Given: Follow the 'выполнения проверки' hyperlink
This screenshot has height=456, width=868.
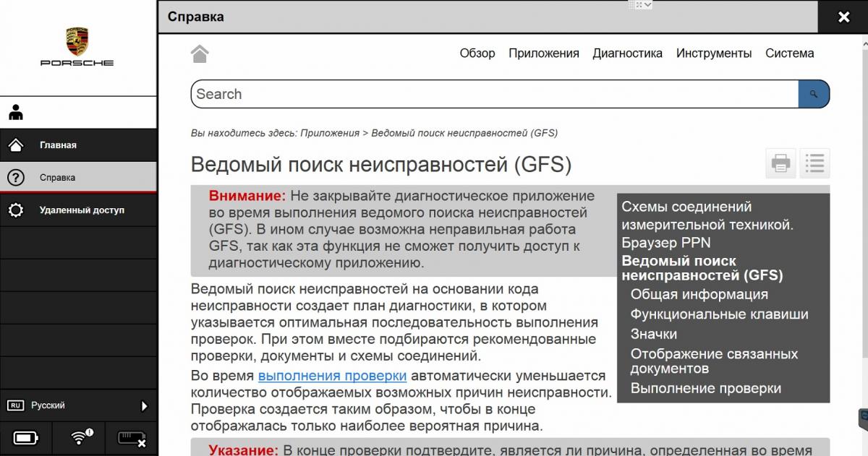Looking at the screenshot, I should pos(332,376).
